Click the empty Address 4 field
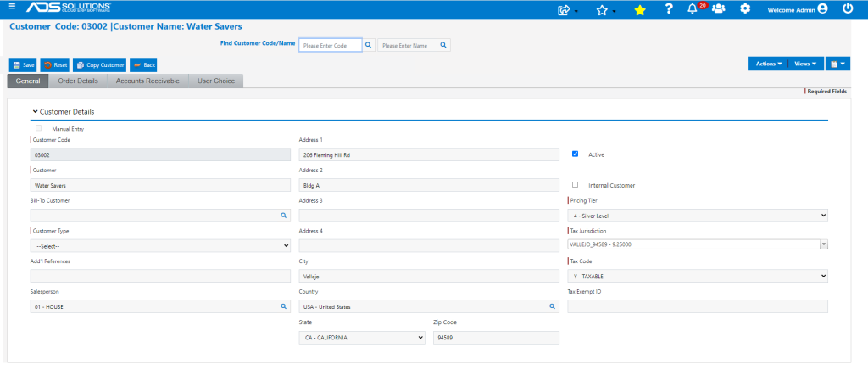Image resolution: width=868 pixels, height=370 pixels. (x=429, y=246)
